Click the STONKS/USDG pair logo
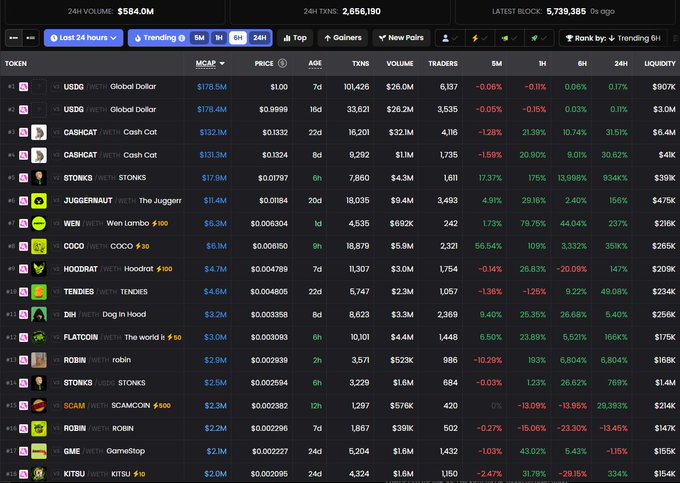This screenshot has height=483, width=680. click(x=39, y=383)
